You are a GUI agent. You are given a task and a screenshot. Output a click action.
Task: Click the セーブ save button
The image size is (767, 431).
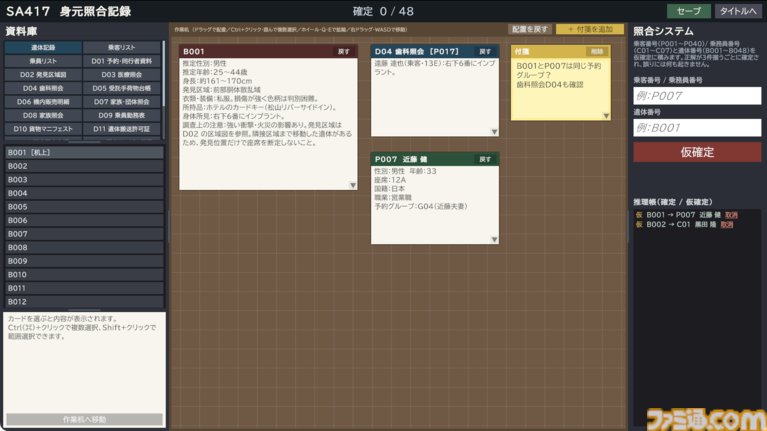point(689,11)
